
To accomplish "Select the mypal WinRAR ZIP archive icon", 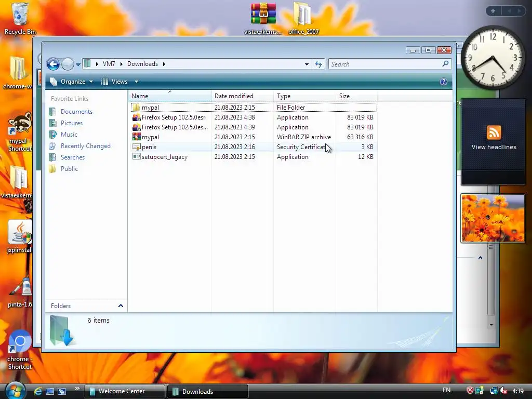I will (x=136, y=137).
